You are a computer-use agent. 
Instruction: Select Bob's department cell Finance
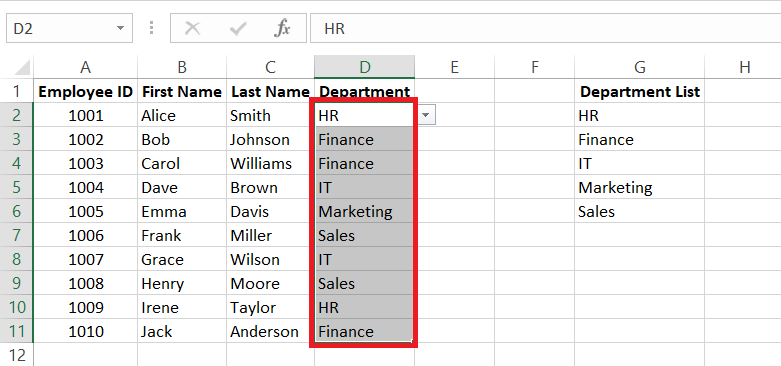click(365, 139)
